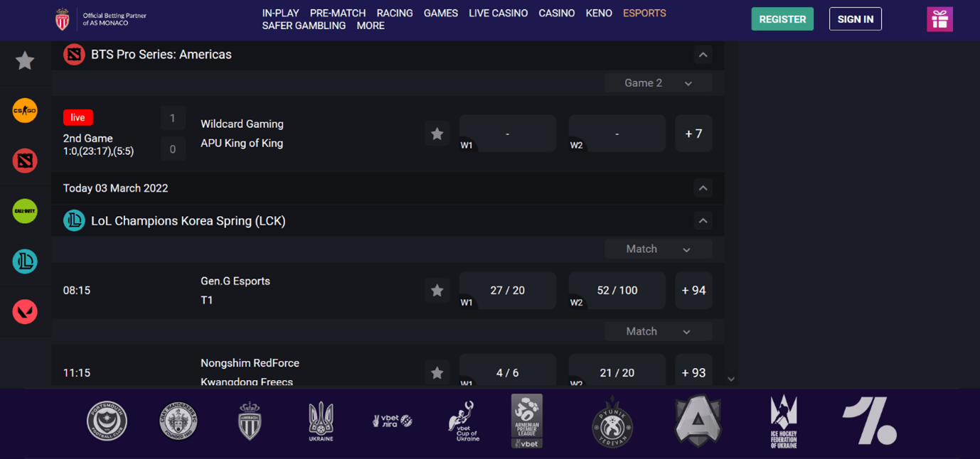Favorite the Gen.G Esports vs T1 match
The height and width of the screenshot is (459, 980).
437,291
